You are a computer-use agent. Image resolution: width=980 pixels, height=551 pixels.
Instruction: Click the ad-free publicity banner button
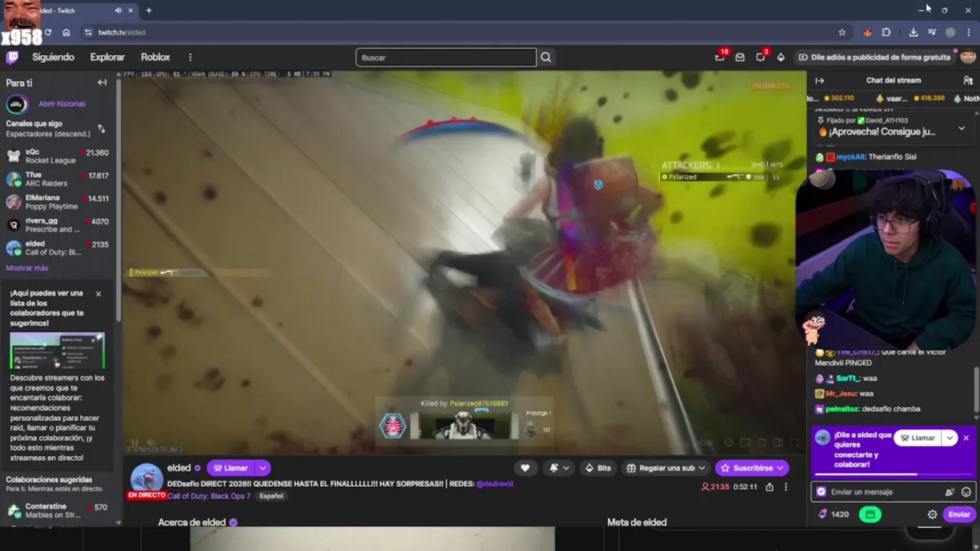pyautogui.click(x=874, y=57)
